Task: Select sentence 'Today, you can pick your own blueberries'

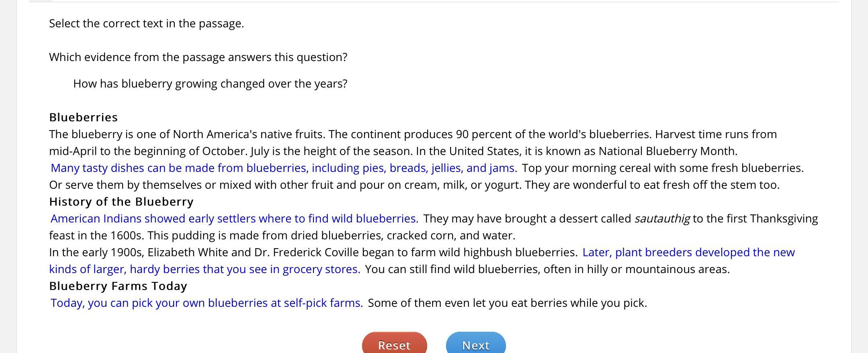Action: [207, 303]
